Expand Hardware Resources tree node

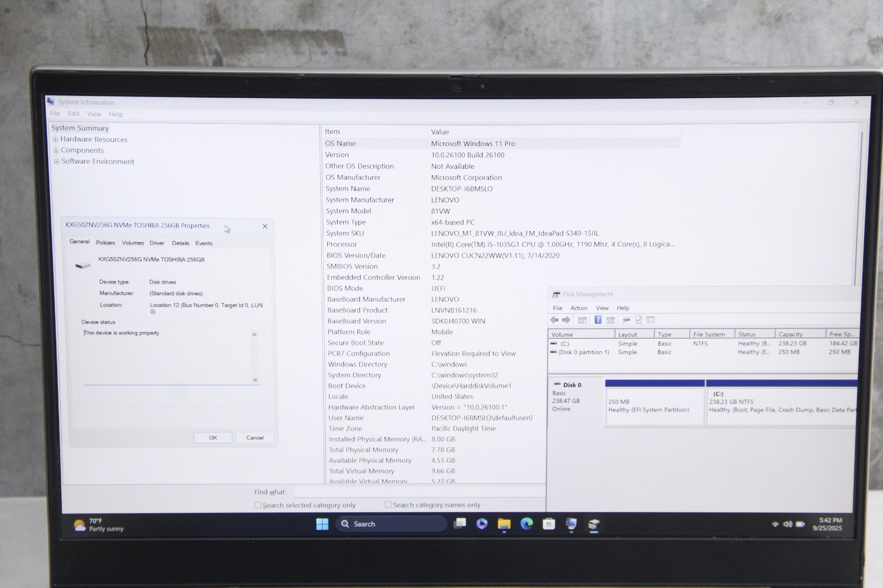tap(55, 139)
